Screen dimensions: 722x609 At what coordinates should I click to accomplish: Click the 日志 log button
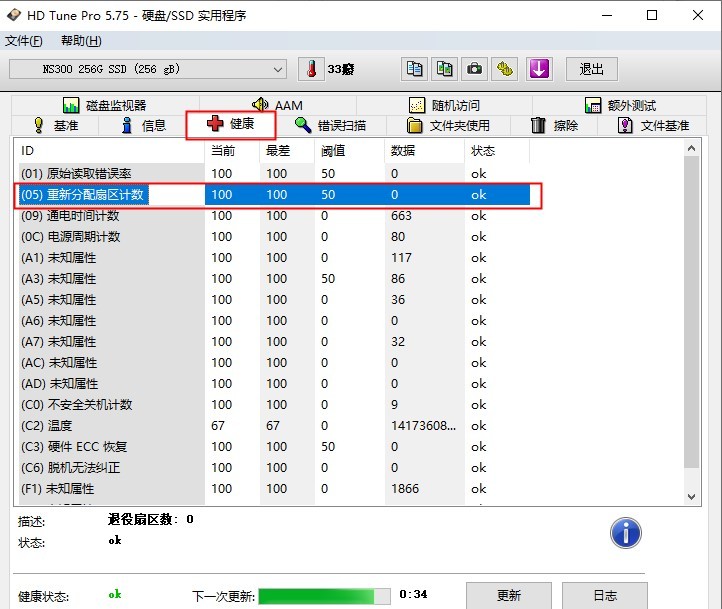(605, 595)
